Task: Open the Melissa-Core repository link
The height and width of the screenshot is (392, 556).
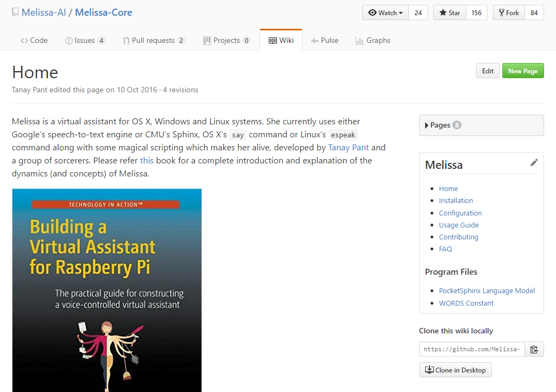Action: [x=104, y=12]
